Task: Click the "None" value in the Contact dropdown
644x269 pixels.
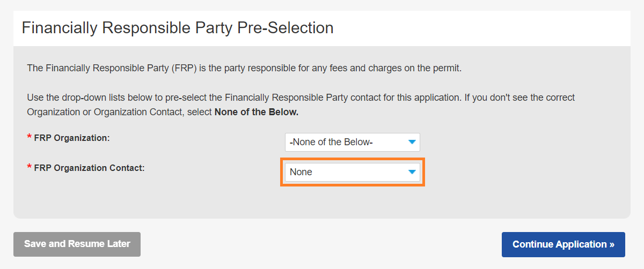Action: click(301, 172)
